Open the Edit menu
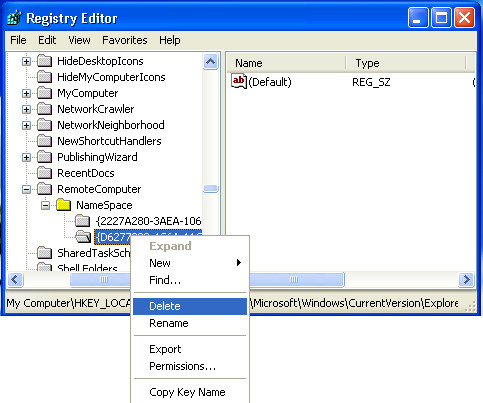483x403 pixels. coord(47,40)
